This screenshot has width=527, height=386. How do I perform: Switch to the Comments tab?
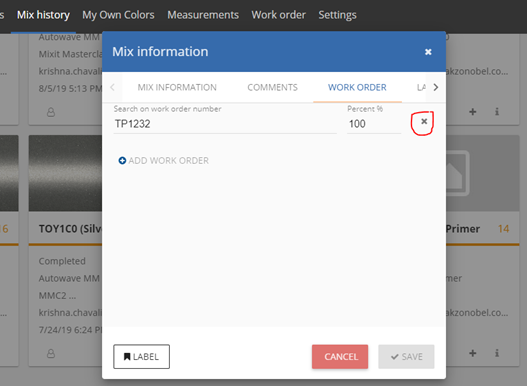coord(273,87)
